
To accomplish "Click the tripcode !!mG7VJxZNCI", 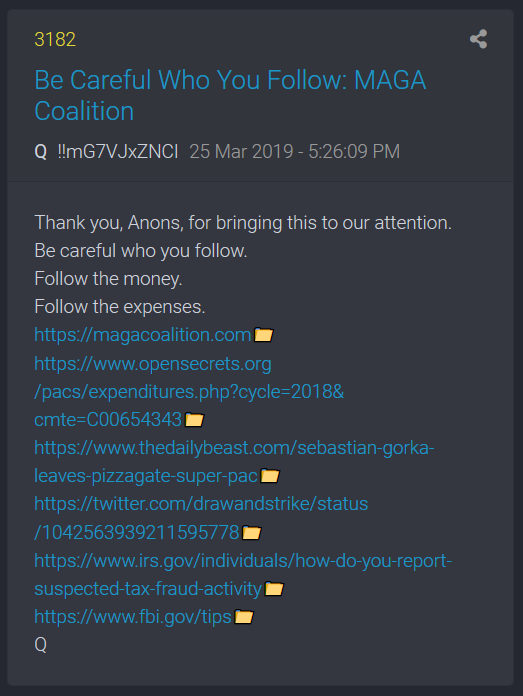I will pyautogui.click(x=118, y=151).
